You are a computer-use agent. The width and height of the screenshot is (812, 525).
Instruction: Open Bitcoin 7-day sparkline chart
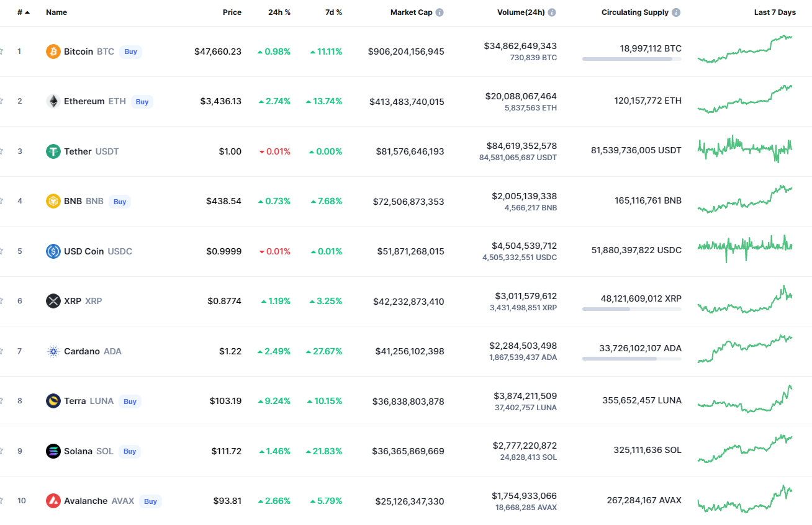click(745, 49)
